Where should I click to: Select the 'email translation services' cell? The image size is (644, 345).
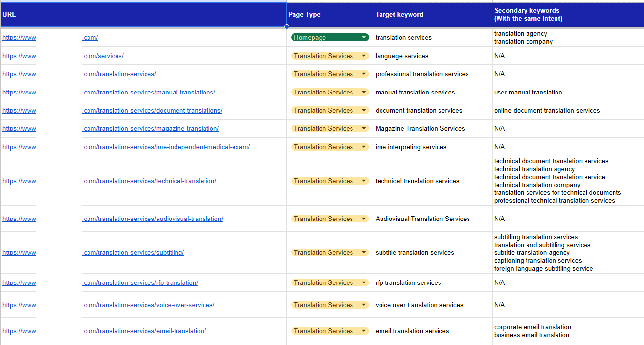(433, 331)
